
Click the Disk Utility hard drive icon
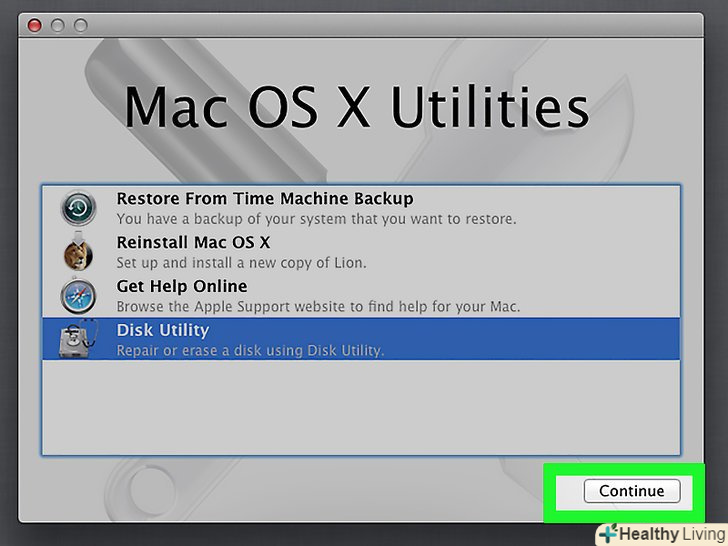[78, 339]
